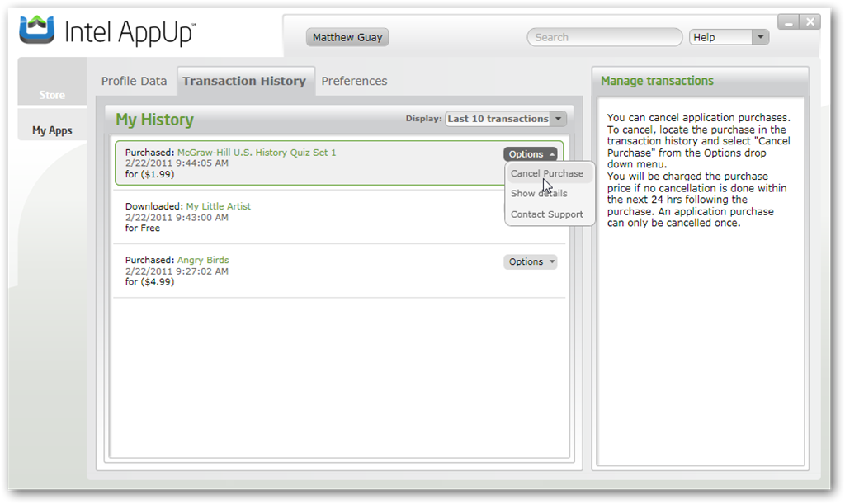Focus the Search input field
The width and height of the screenshot is (845, 504).
(605, 37)
